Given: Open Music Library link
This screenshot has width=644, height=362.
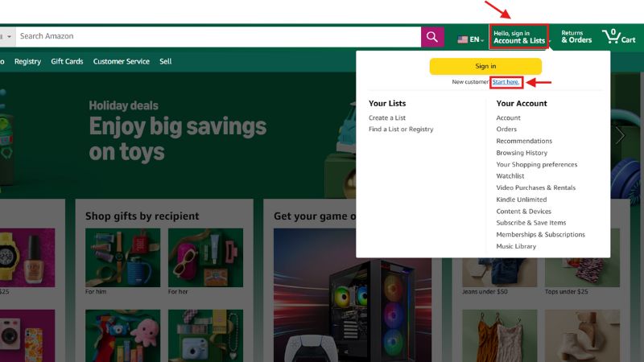Looking at the screenshot, I should click(x=516, y=246).
